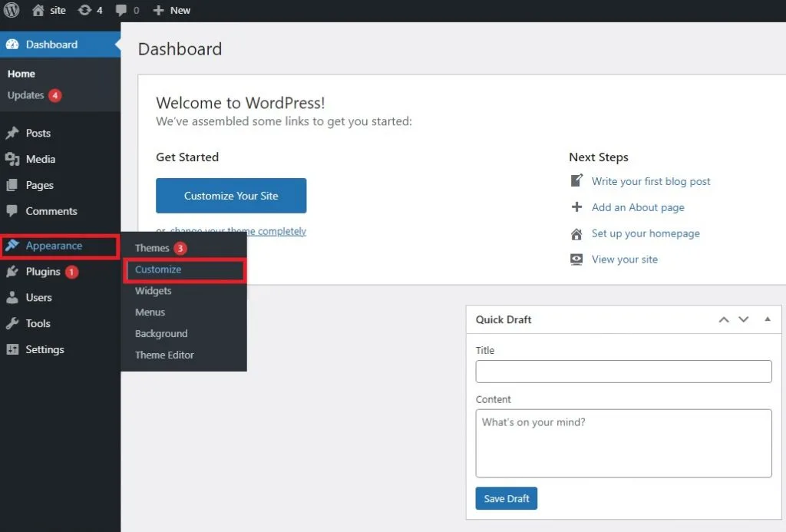Click the Posts pushpin icon

[x=12, y=133]
